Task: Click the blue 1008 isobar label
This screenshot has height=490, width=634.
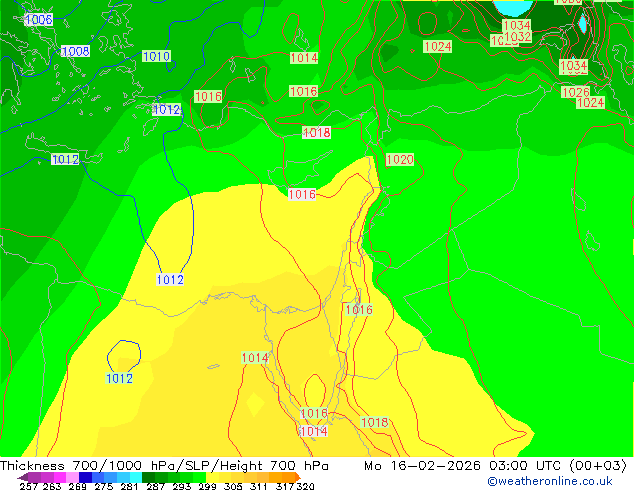Action: point(76,51)
